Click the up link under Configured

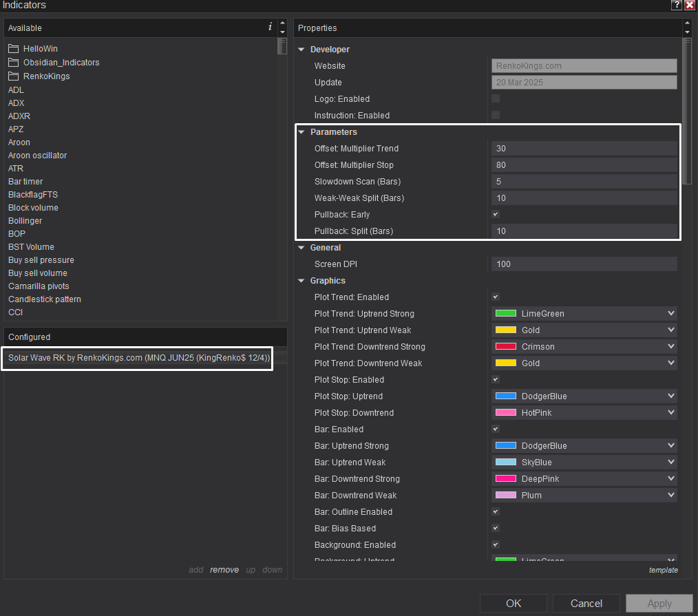(x=251, y=570)
